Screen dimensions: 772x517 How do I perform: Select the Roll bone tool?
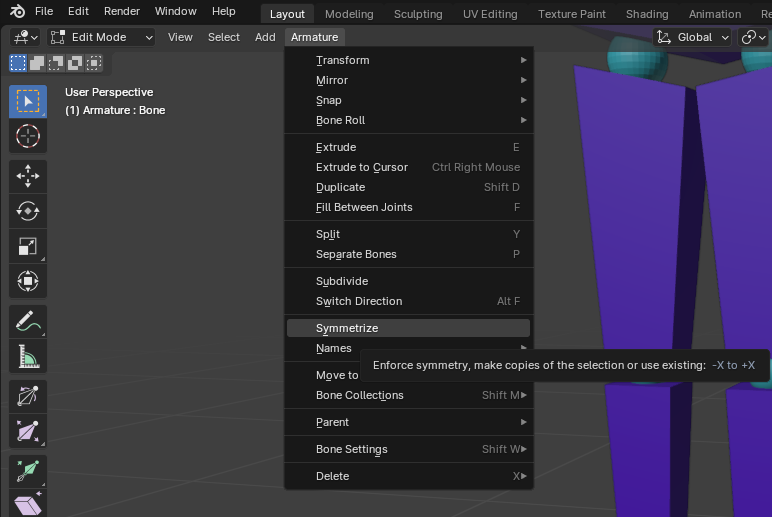(x=28, y=396)
